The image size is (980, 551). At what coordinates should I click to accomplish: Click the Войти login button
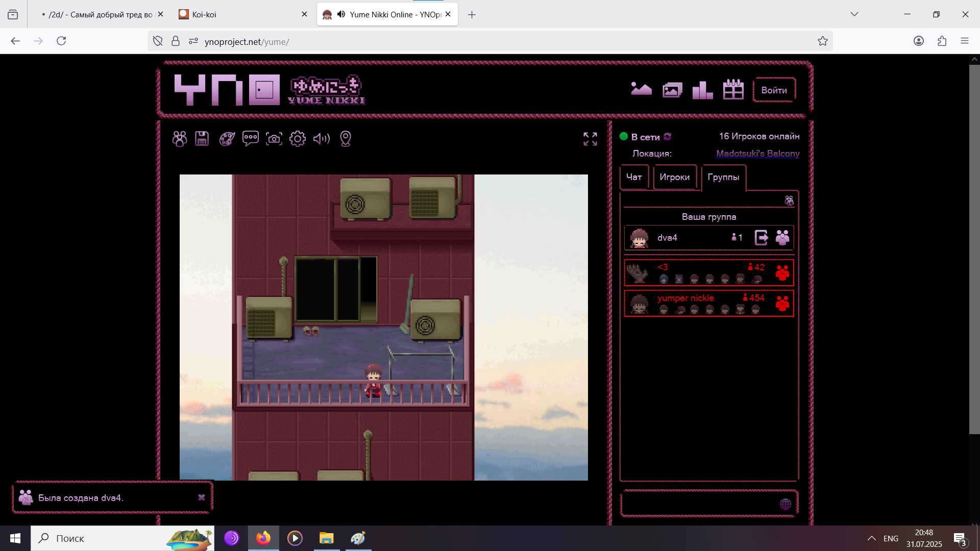click(774, 90)
